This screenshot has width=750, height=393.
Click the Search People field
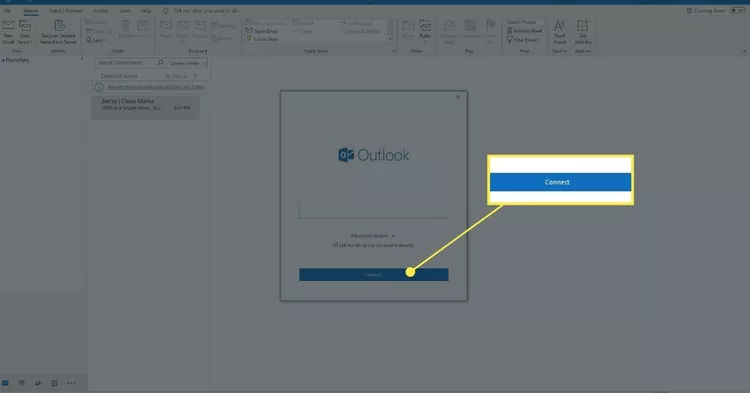[525, 22]
